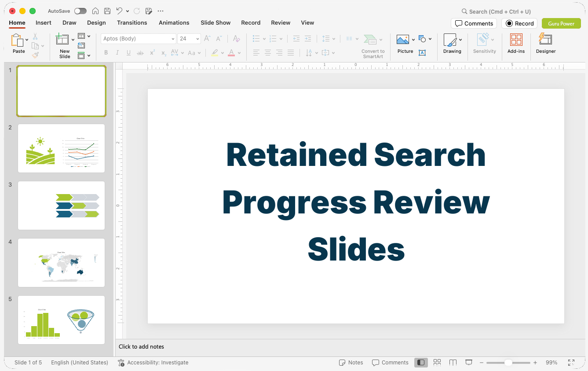The width and height of the screenshot is (588, 371).
Task: Open the slide Layout dropdown
Action: (84, 36)
